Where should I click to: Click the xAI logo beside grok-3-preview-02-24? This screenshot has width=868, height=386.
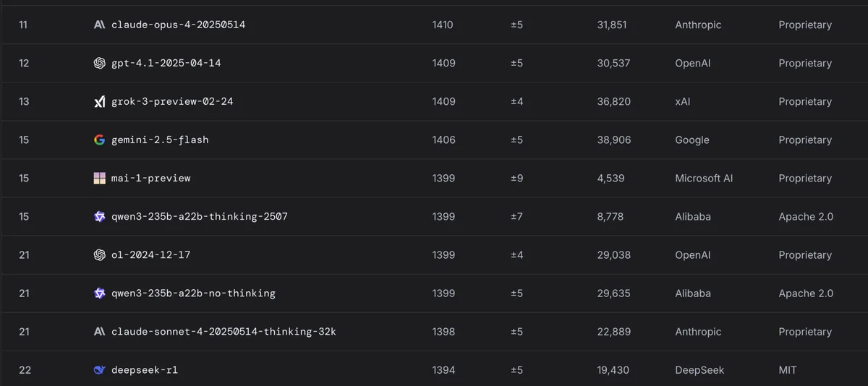[x=100, y=102]
